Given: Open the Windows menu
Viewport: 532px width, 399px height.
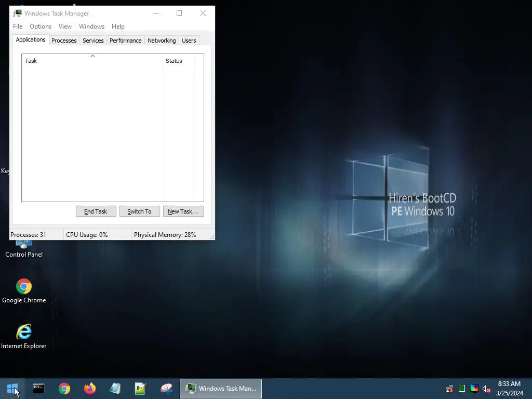Looking at the screenshot, I should tap(91, 26).
